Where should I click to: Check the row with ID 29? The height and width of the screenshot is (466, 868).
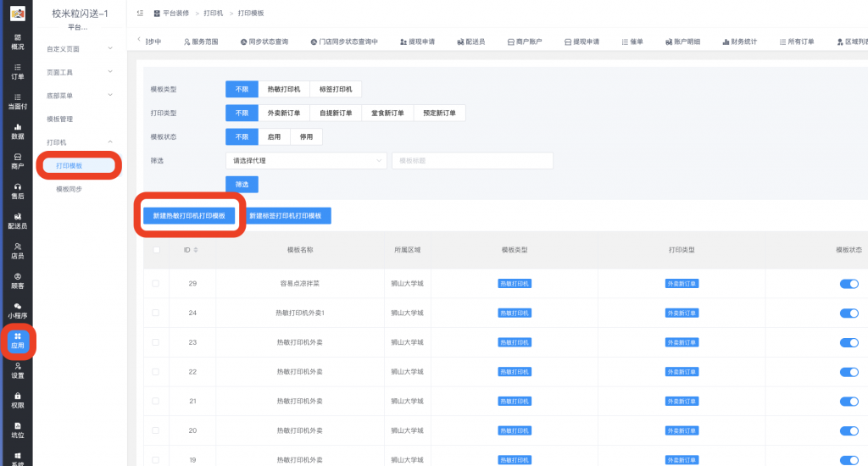tap(156, 283)
